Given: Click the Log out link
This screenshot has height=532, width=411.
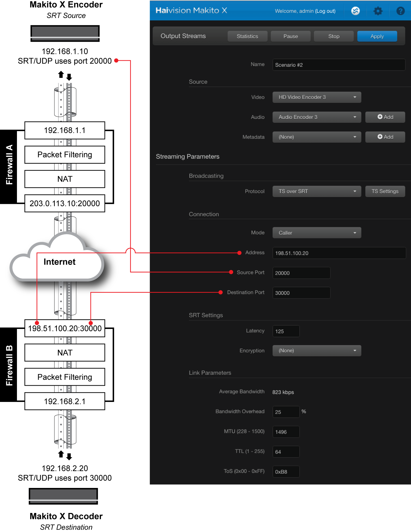Looking at the screenshot, I should point(325,11).
